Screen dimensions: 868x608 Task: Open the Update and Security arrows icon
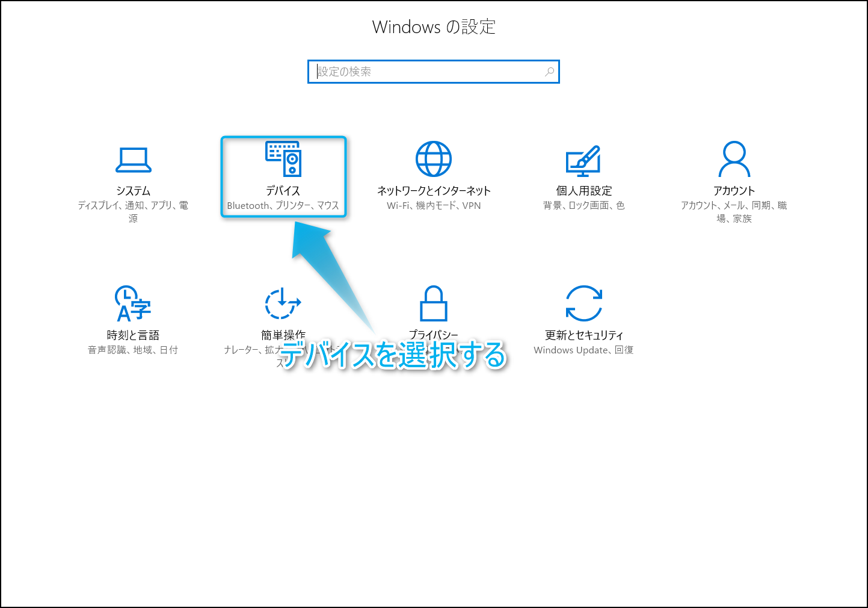[583, 303]
